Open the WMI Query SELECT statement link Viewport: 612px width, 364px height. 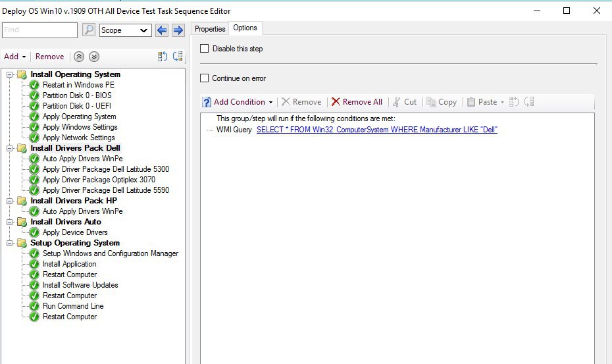(x=377, y=130)
